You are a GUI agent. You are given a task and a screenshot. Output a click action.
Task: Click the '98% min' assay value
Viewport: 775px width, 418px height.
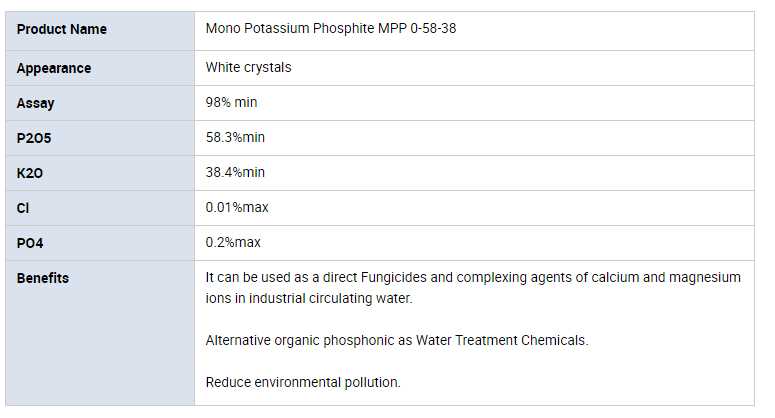[x=232, y=103]
